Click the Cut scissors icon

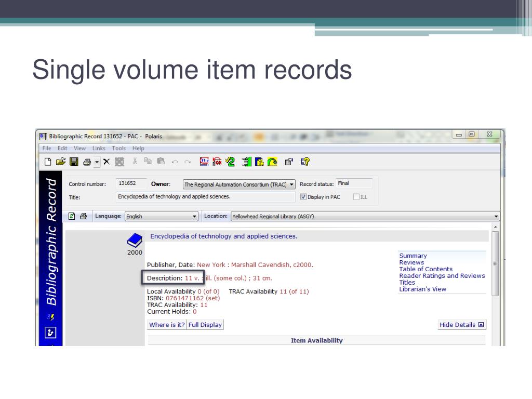(135, 161)
